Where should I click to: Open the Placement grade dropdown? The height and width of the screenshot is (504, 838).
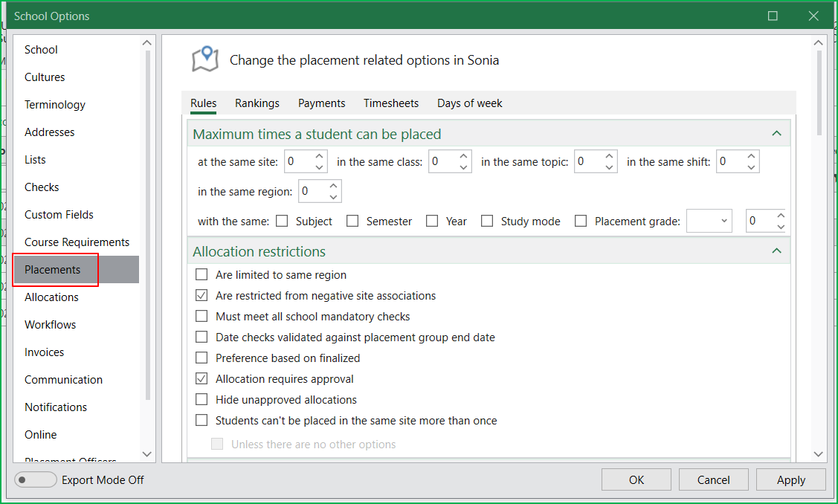[709, 221]
